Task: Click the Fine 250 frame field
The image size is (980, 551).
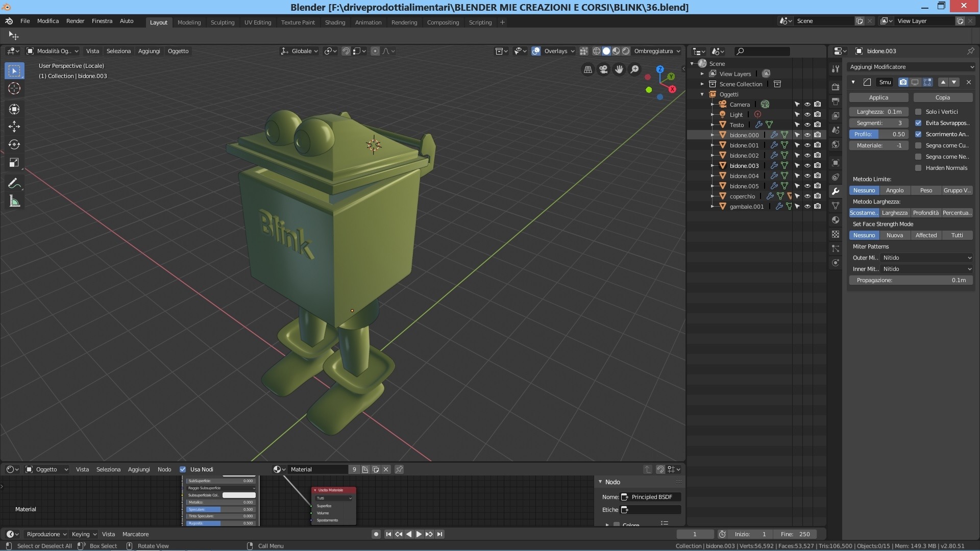Action: coord(795,534)
